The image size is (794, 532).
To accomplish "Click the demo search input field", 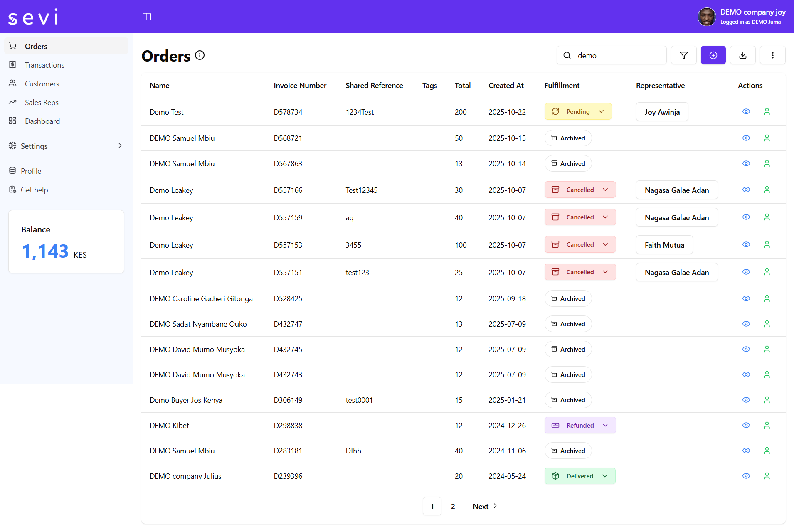I will tap(611, 55).
